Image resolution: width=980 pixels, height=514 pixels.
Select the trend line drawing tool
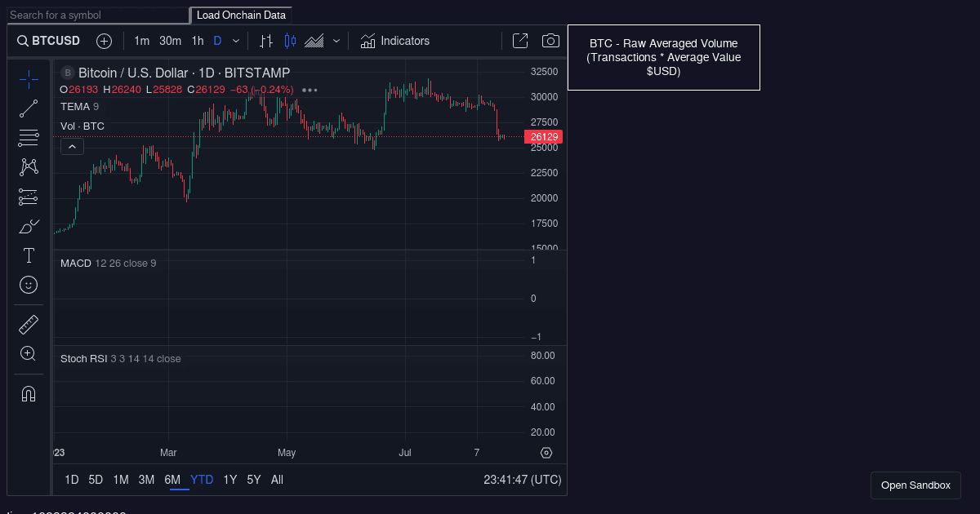coord(29,108)
